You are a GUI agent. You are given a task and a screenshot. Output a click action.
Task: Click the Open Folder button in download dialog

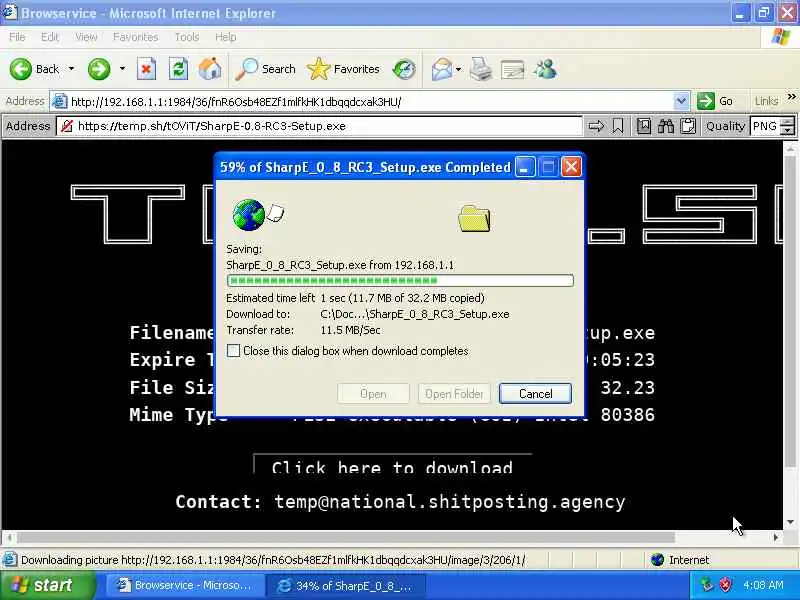[x=454, y=393]
